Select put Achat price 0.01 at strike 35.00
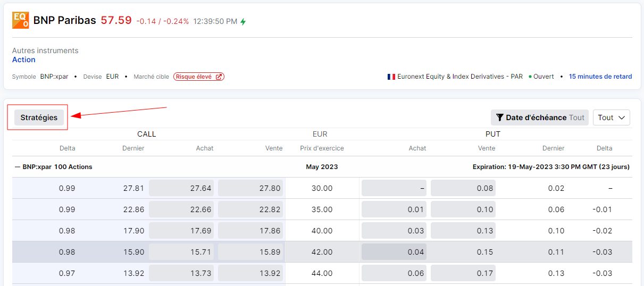The height and width of the screenshot is (286, 644). pos(394,209)
